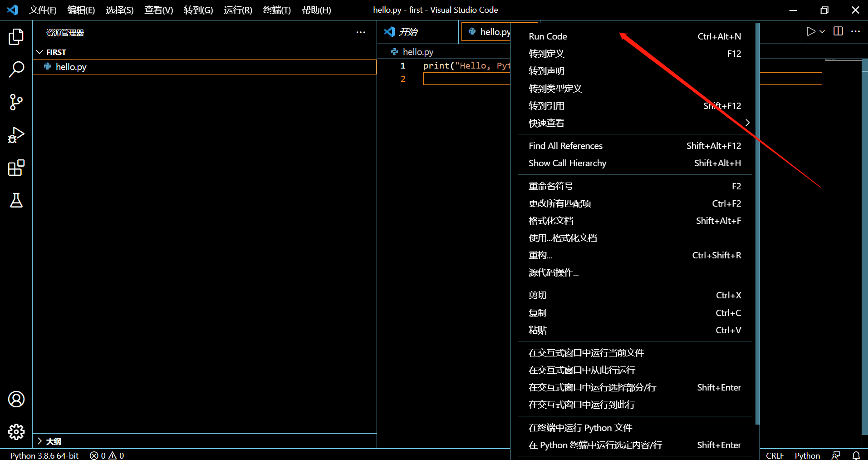Choose 转到定义 from context menu
This screenshot has height=460, width=868.
[x=635, y=54]
